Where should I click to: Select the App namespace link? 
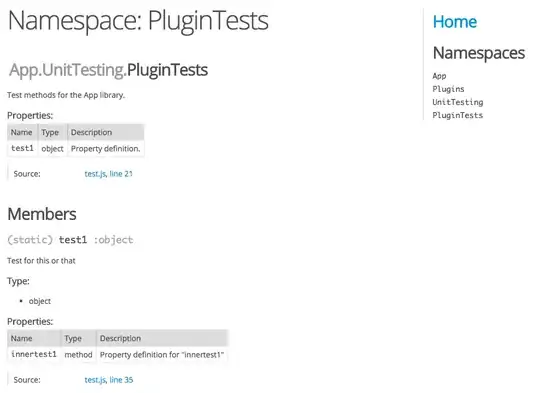coord(439,76)
